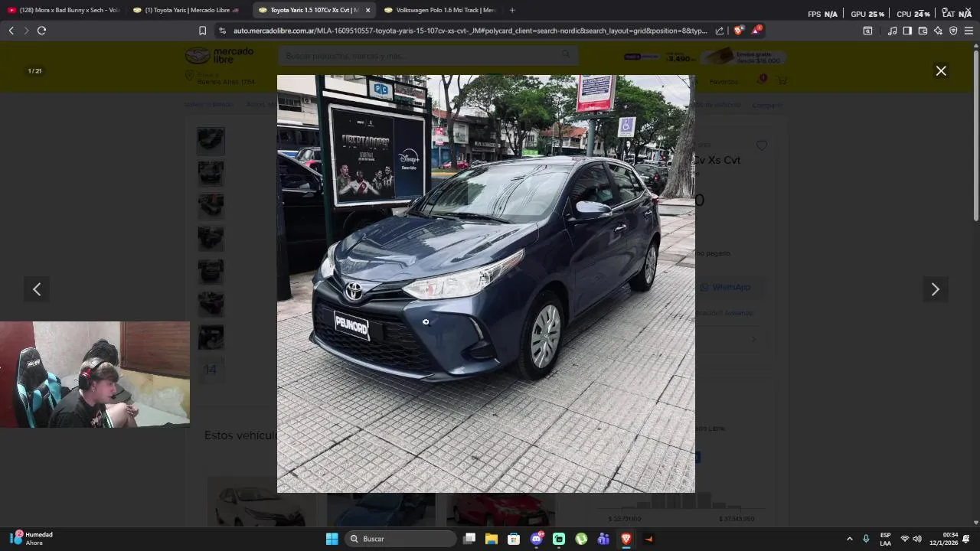
Task: Contact seller via WhatsApp button
Action: (x=726, y=287)
